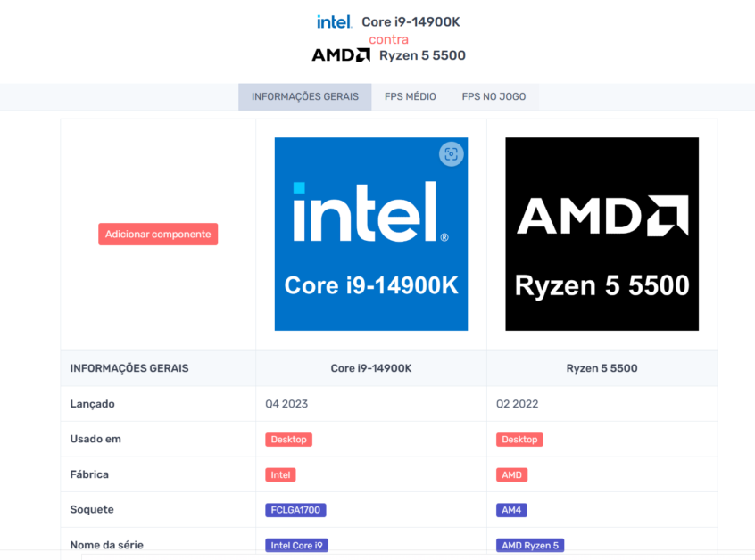The image size is (755, 560).
Task: Switch to the FPS Médio tab
Action: 411,96
